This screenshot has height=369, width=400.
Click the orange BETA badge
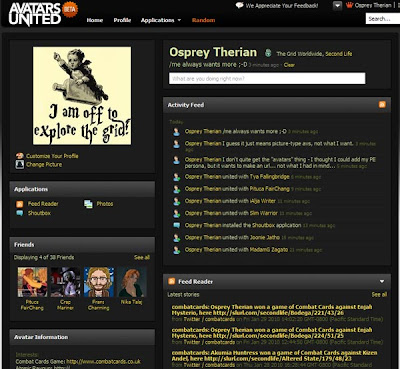(70, 9)
